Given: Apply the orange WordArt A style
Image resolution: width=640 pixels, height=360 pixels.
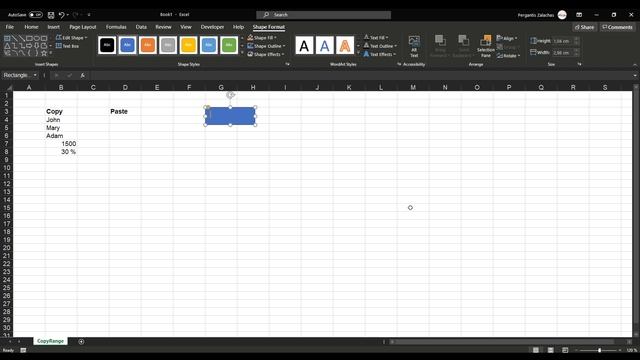Looking at the screenshot, I should tap(345, 46).
